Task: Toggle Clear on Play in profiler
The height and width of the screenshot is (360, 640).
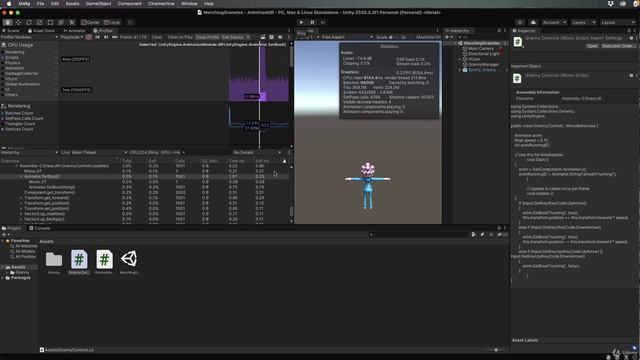Action: [x=180, y=37]
